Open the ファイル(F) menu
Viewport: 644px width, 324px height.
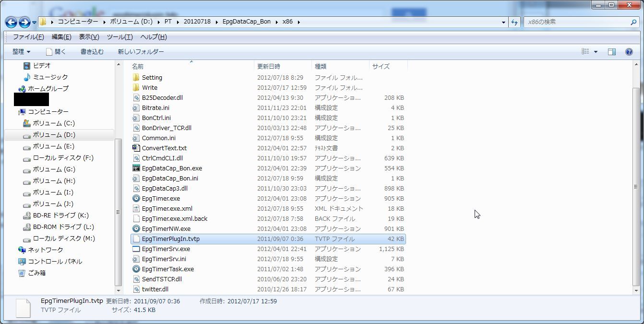point(28,37)
